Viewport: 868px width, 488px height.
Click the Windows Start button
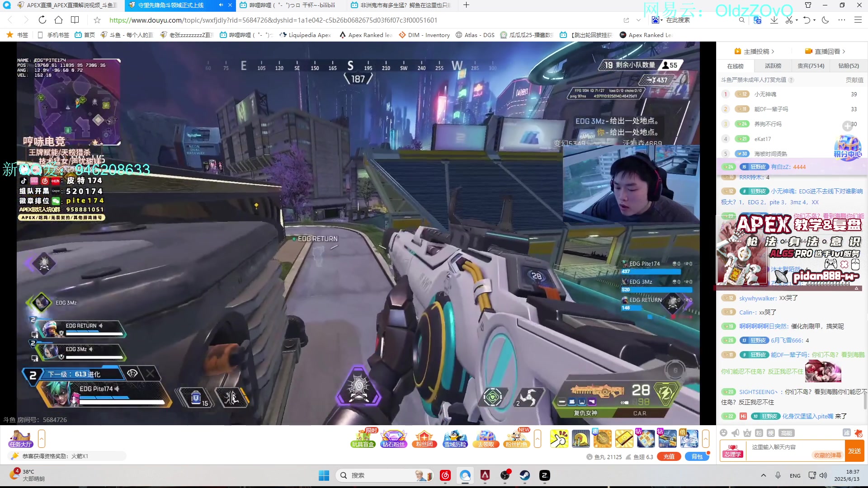tap(324, 475)
